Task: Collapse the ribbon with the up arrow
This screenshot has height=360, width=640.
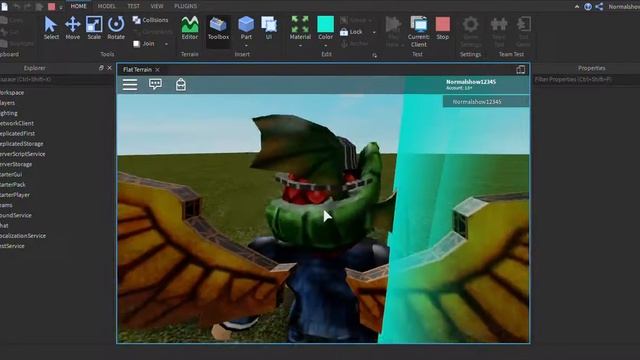Action: tap(577, 7)
